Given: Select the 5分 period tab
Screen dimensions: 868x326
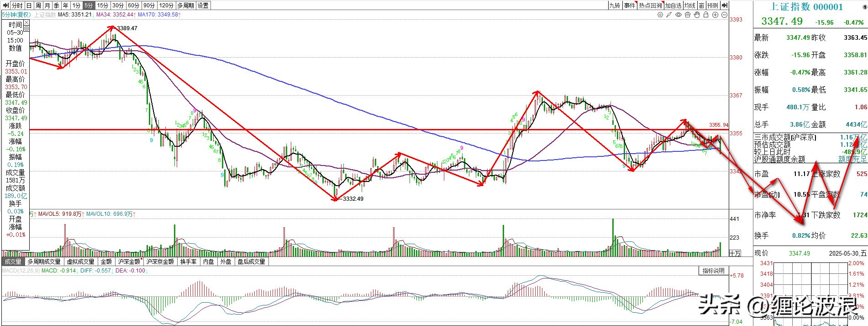Looking at the screenshot, I should coord(89,5).
